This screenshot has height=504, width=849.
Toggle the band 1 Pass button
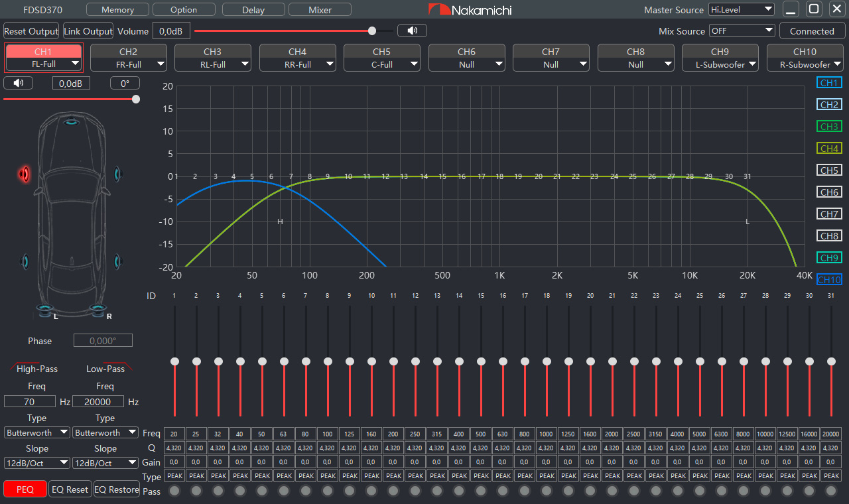[174, 491]
